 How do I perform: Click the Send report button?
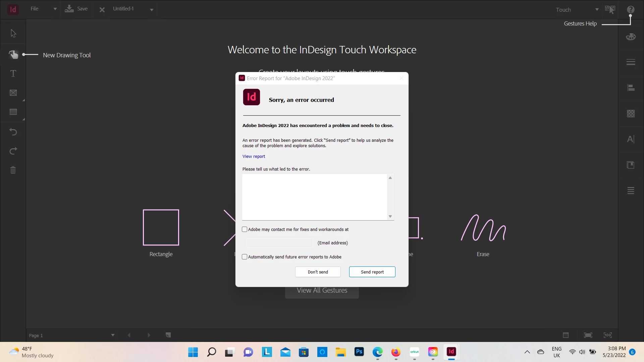(x=372, y=272)
